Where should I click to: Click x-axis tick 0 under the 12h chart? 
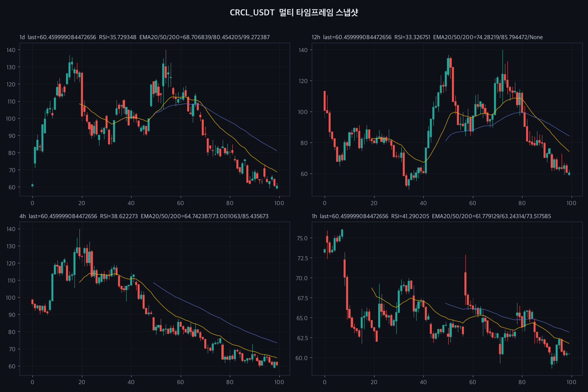pyautogui.click(x=325, y=203)
